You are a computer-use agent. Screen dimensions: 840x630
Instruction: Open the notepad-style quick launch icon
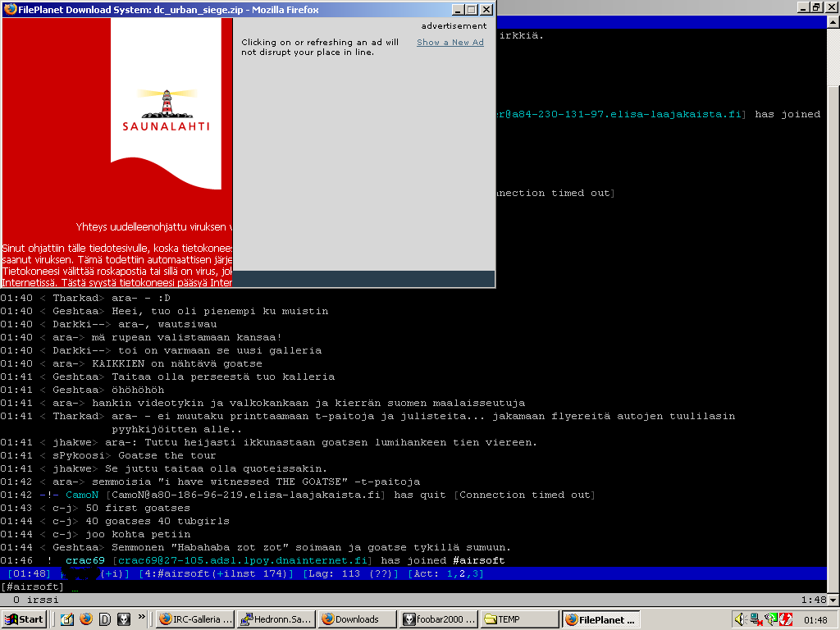66,619
